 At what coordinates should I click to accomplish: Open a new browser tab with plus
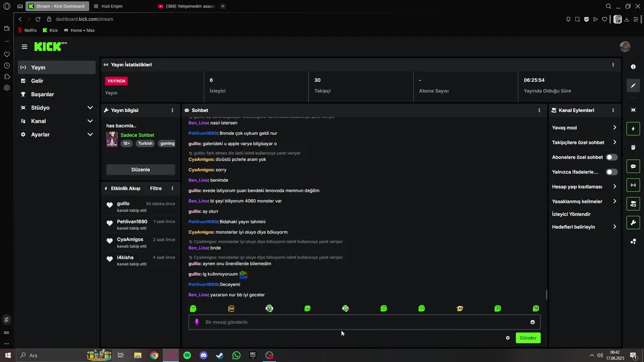(223, 6)
